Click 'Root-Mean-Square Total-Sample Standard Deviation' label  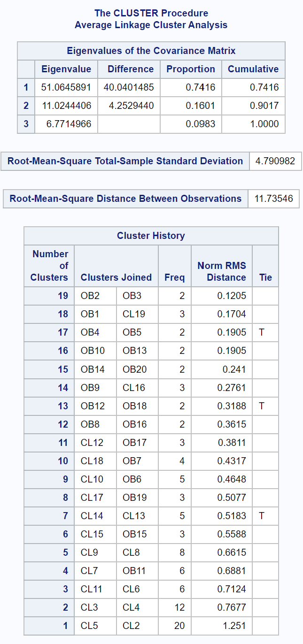click(125, 161)
